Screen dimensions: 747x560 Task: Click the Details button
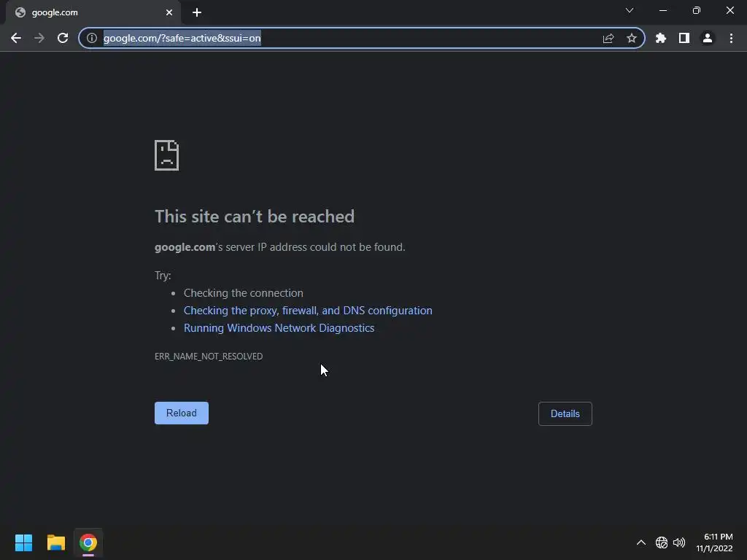tap(565, 414)
